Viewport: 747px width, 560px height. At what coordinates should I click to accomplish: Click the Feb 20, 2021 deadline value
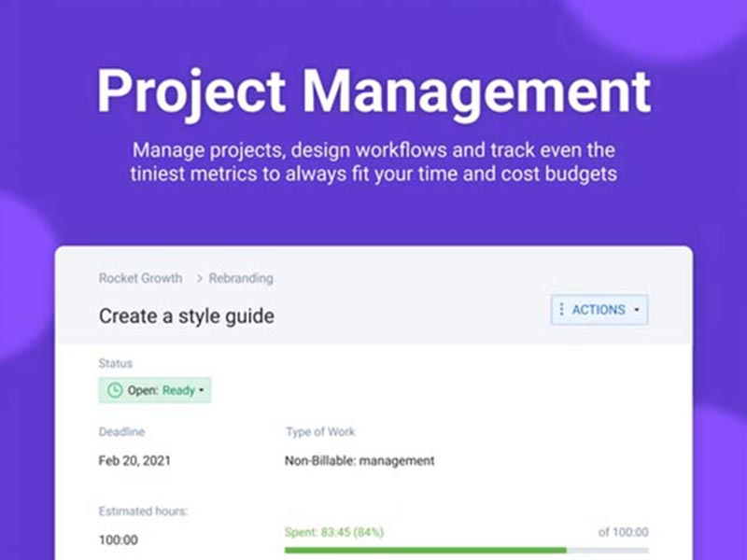(134, 460)
